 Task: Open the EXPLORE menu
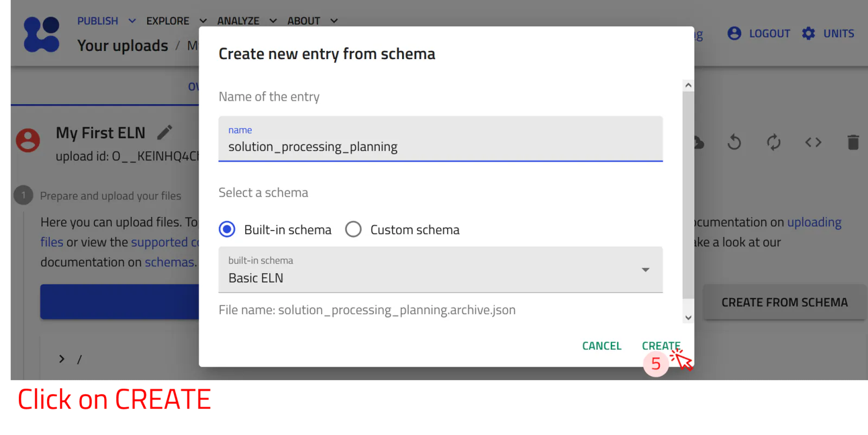[176, 21]
